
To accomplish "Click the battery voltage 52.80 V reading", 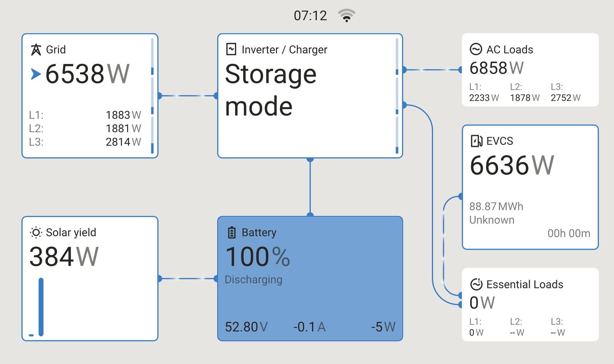I will click(x=246, y=327).
